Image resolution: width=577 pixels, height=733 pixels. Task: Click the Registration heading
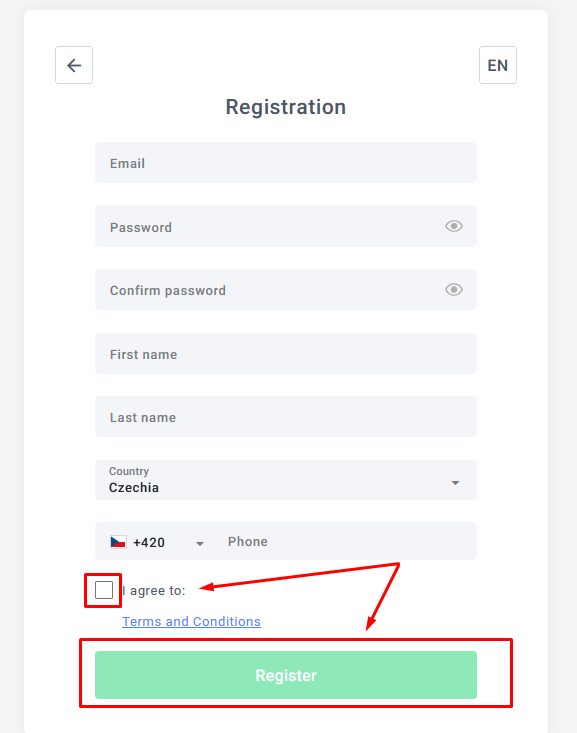(x=286, y=107)
